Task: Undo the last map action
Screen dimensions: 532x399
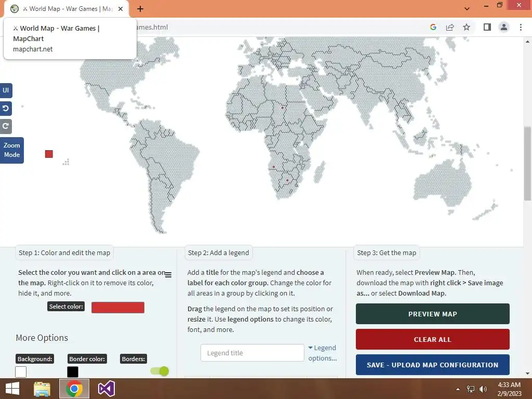Action: coord(6,108)
